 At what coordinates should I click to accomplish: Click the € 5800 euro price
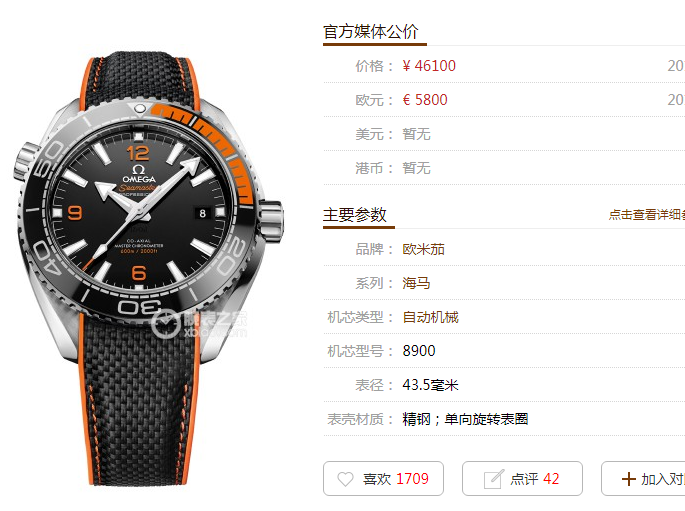click(x=425, y=100)
